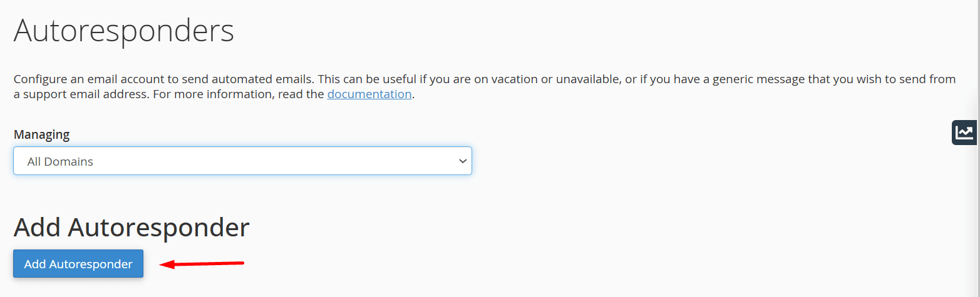Viewport: 980px width, 297px height.
Task: Select the All Domains combo box text
Action: pyautogui.click(x=61, y=161)
